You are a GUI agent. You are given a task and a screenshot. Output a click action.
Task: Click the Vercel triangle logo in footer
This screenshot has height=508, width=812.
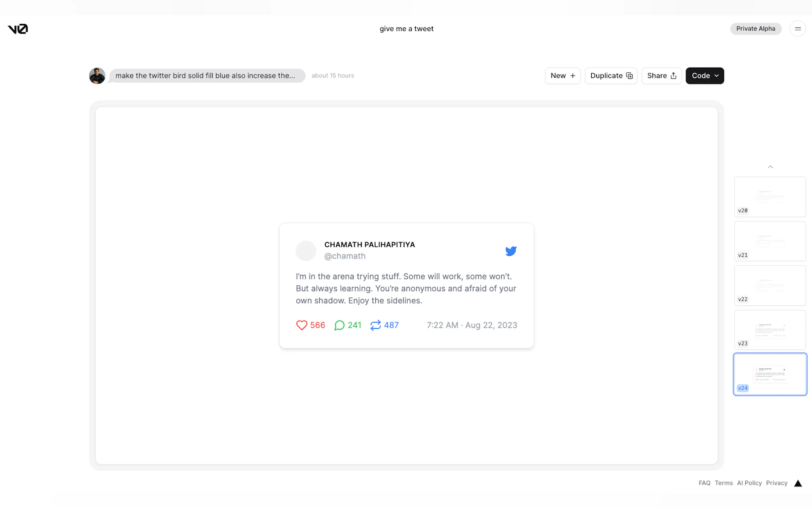[798, 483]
